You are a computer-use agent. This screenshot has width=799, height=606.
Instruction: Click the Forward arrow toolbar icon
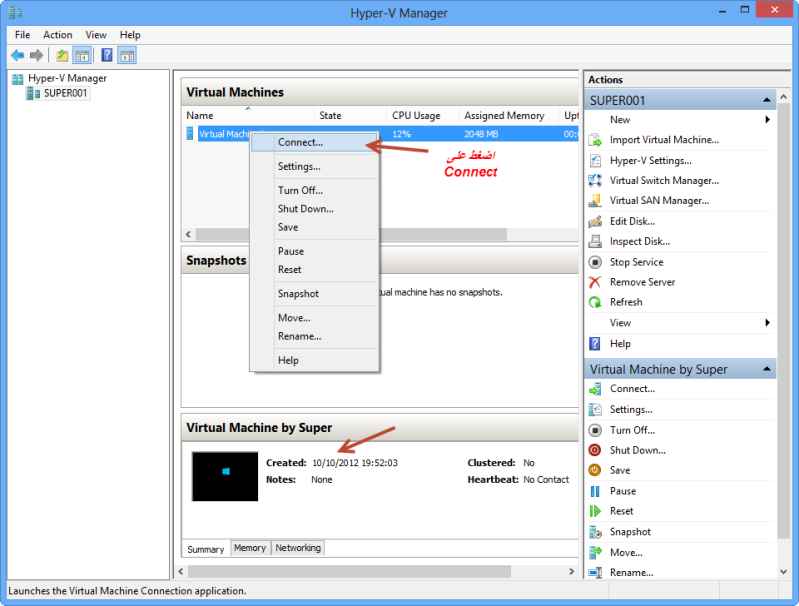[x=36, y=55]
